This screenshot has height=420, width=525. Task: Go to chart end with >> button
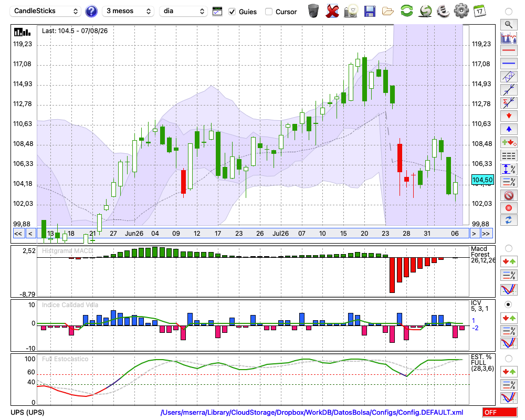click(487, 234)
